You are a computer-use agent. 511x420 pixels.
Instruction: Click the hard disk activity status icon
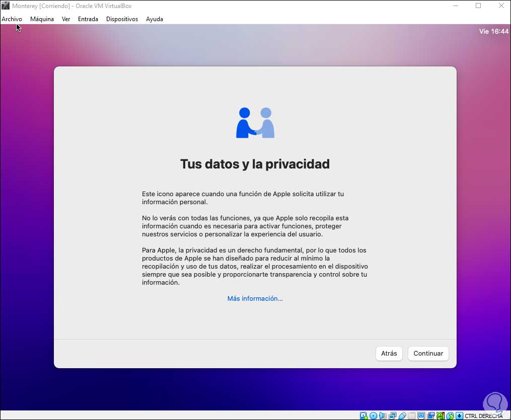point(363,416)
